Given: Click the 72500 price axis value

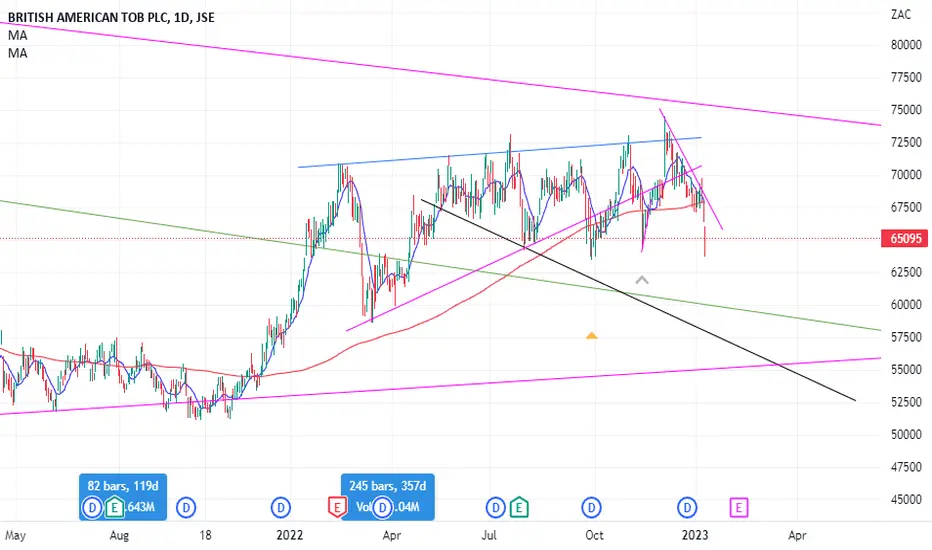Looking at the screenshot, I should (906, 142).
